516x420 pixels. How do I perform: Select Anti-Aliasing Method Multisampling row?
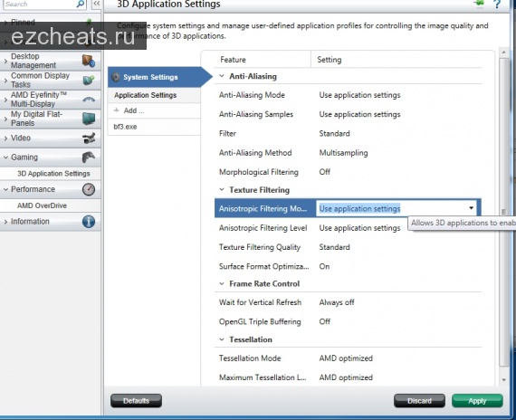coord(349,153)
